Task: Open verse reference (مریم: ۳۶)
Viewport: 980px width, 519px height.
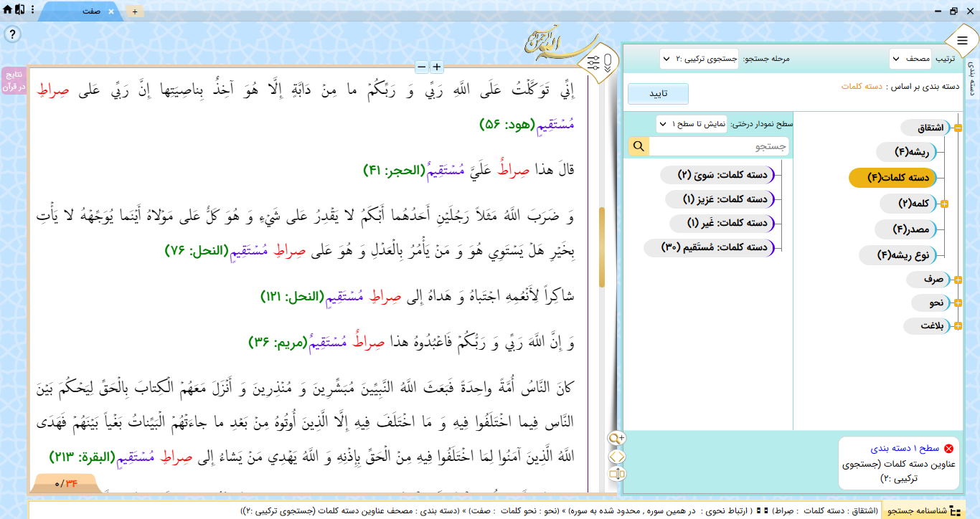Action: tap(279, 343)
